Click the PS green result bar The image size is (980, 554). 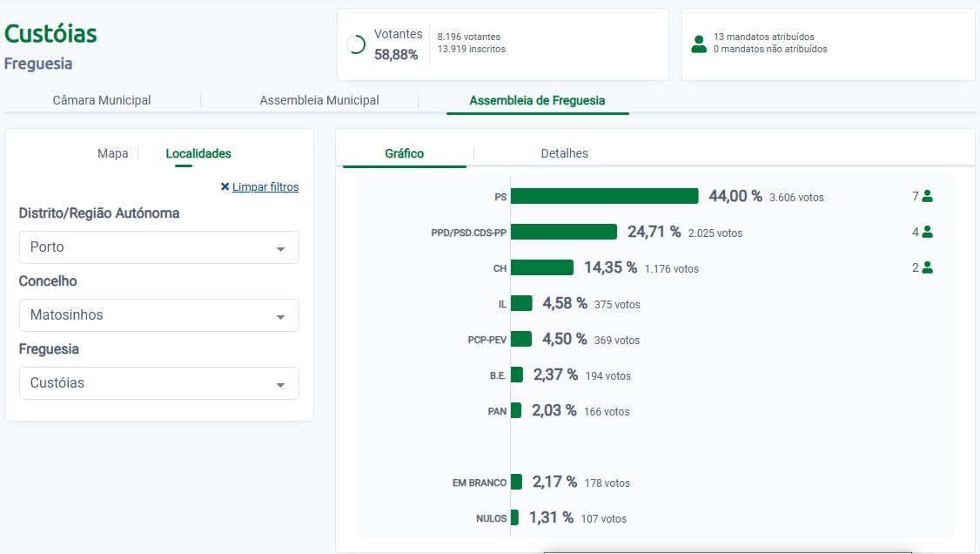pyautogui.click(x=604, y=197)
